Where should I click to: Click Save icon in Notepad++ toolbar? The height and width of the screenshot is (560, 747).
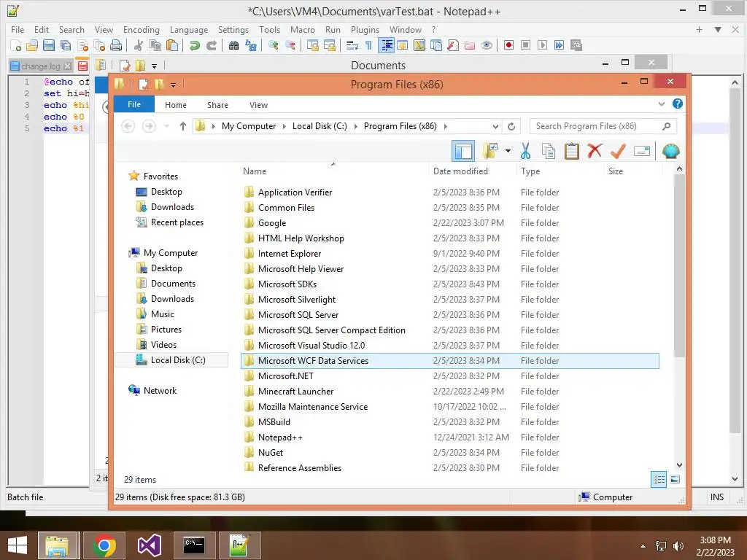49,45
